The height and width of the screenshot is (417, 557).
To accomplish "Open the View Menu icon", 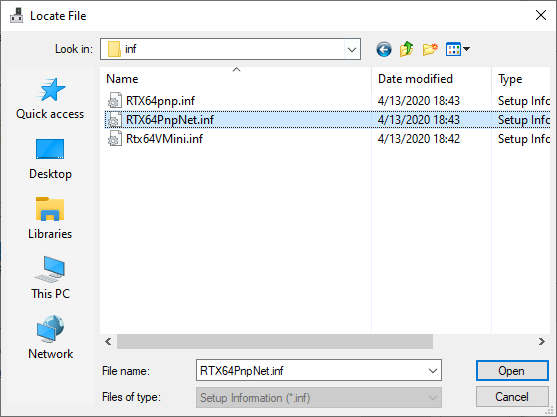I will [453, 49].
